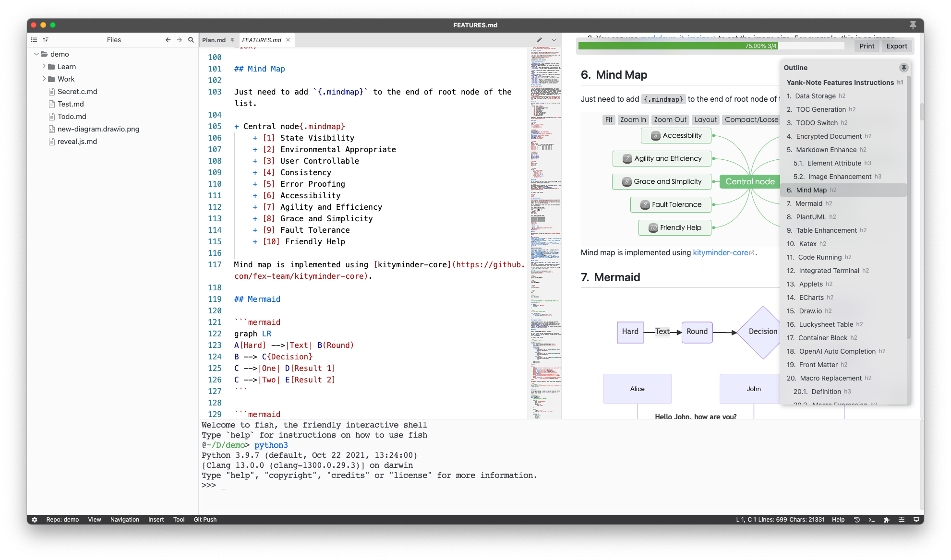Click the presentation mode icon
The image size is (951, 560).
[x=916, y=519]
